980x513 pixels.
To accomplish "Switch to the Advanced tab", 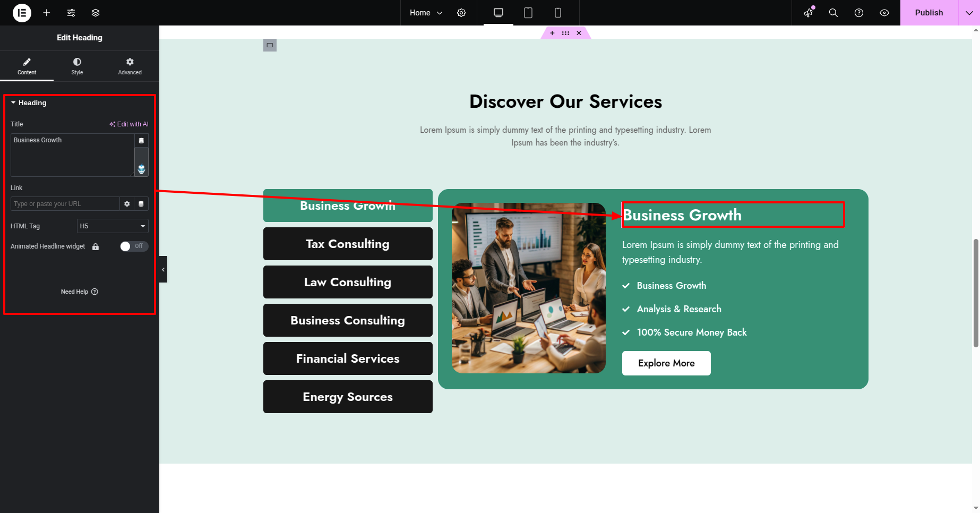I will click(x=130, y=66).
